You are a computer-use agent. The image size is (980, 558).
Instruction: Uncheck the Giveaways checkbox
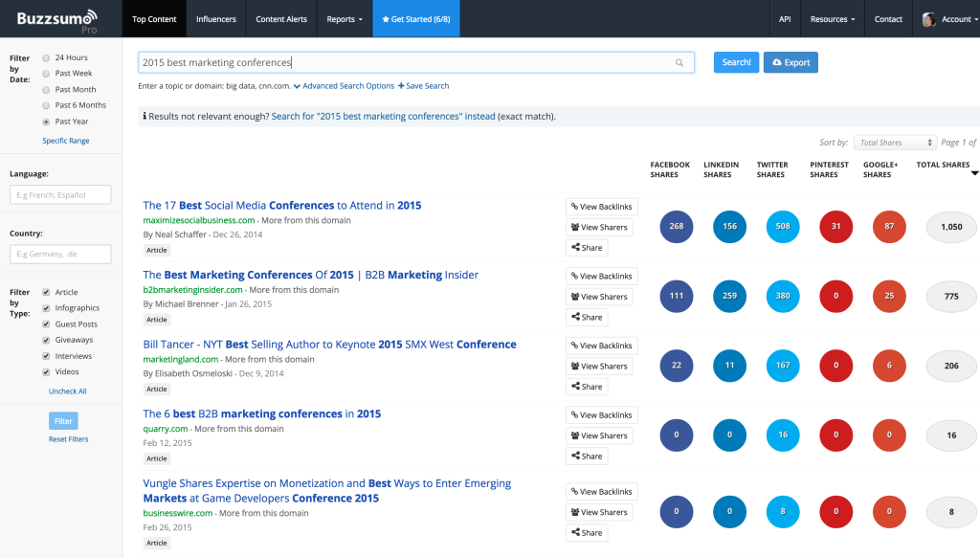click(x=46, y=340)
